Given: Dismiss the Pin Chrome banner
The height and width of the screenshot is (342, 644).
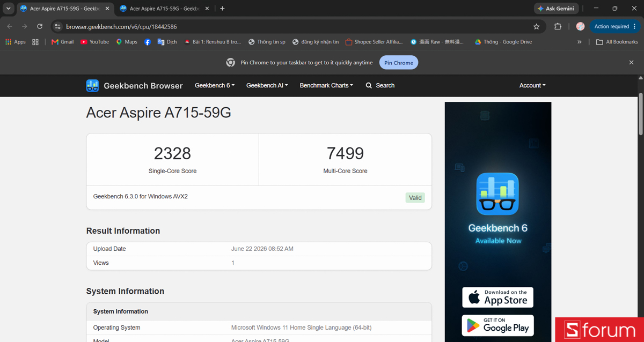Looking at the screenshot, I should pyautogui.click(x=631, y=62).
